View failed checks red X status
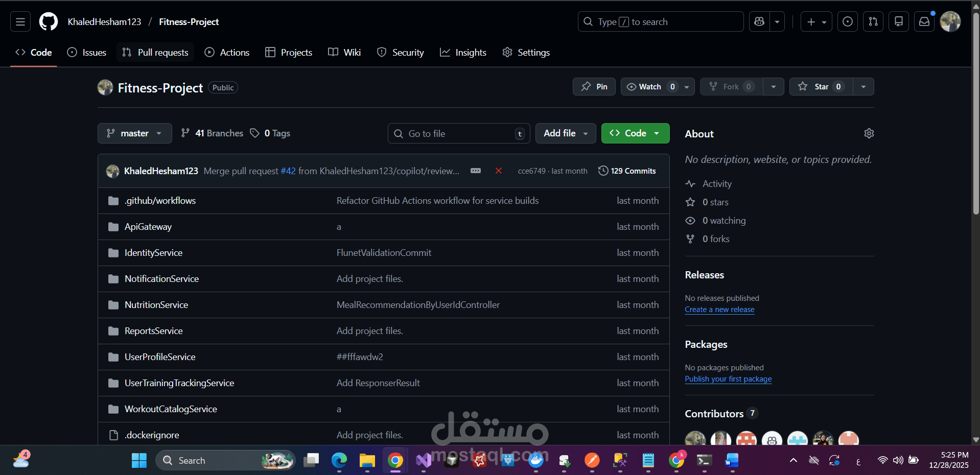This screenshot has width=980, height=475. coord(499,171)
